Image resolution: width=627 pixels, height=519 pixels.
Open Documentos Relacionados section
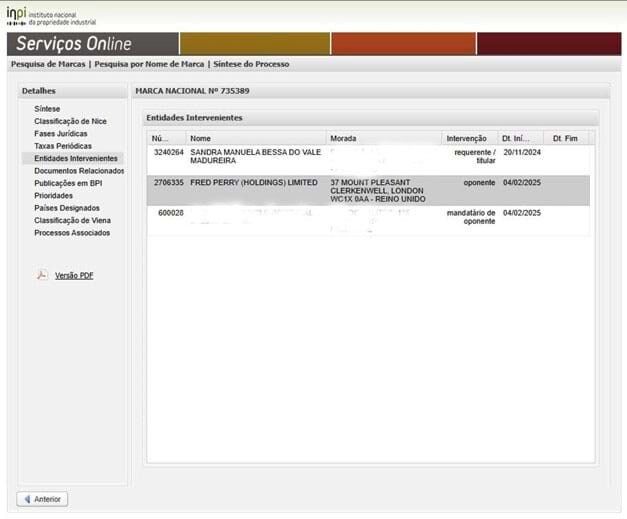coord(79,171)
